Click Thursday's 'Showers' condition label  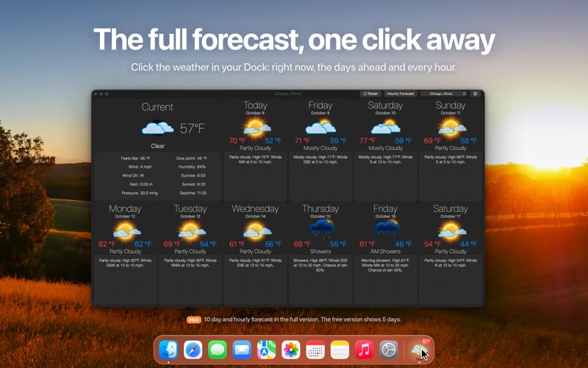[320, 252]
